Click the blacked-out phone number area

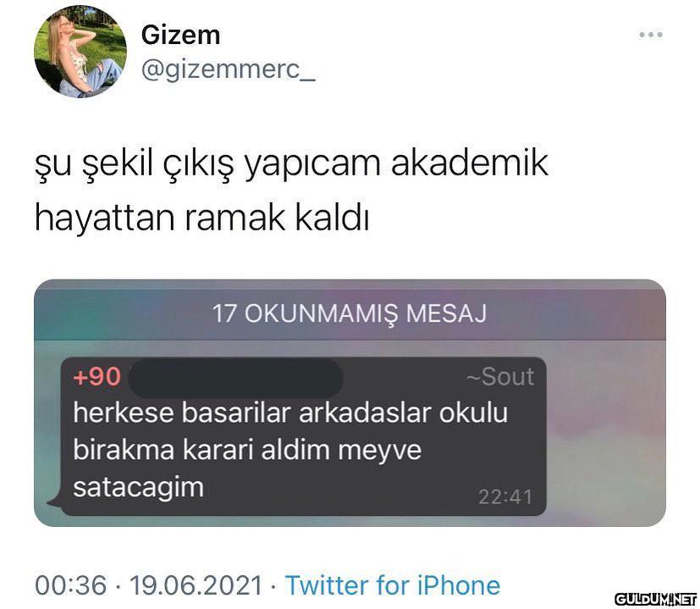click(x=235, y=378)
